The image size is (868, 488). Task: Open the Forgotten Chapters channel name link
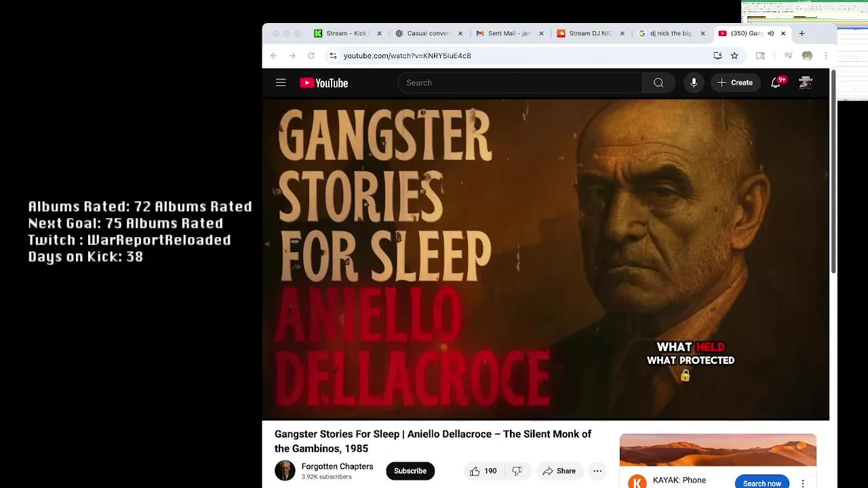pos(337,466)
